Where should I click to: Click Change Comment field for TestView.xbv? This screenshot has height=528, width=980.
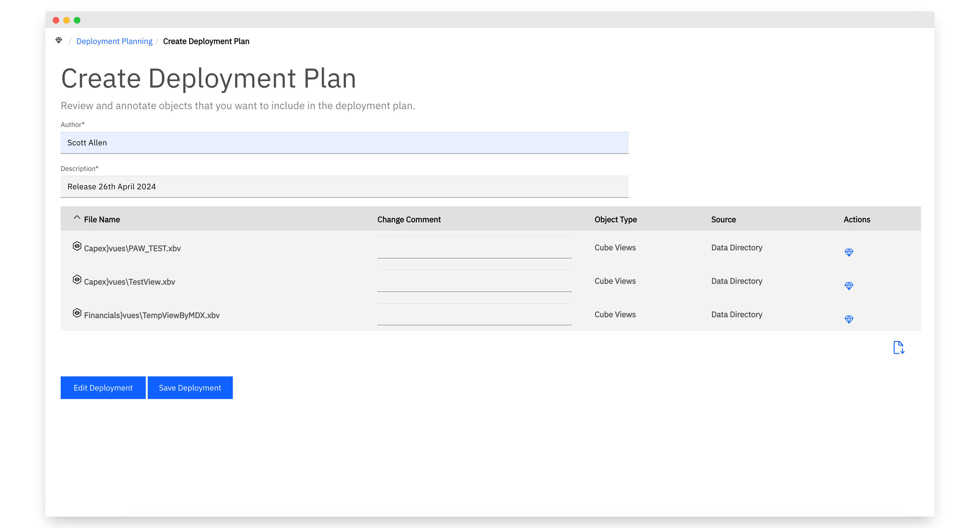click(474, 281)
